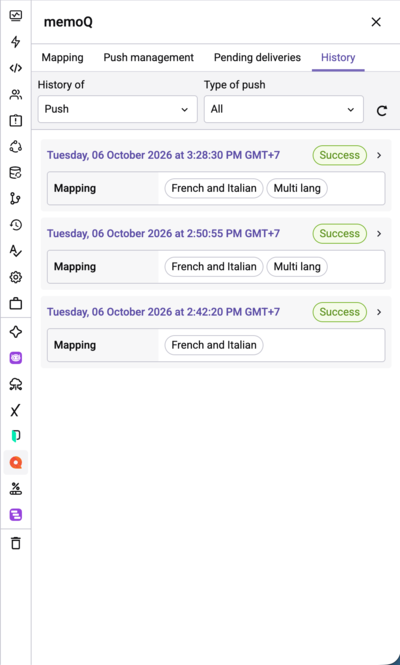Switch to the Push management tab
Screen dimensions: 400x665
pos(148,57)
